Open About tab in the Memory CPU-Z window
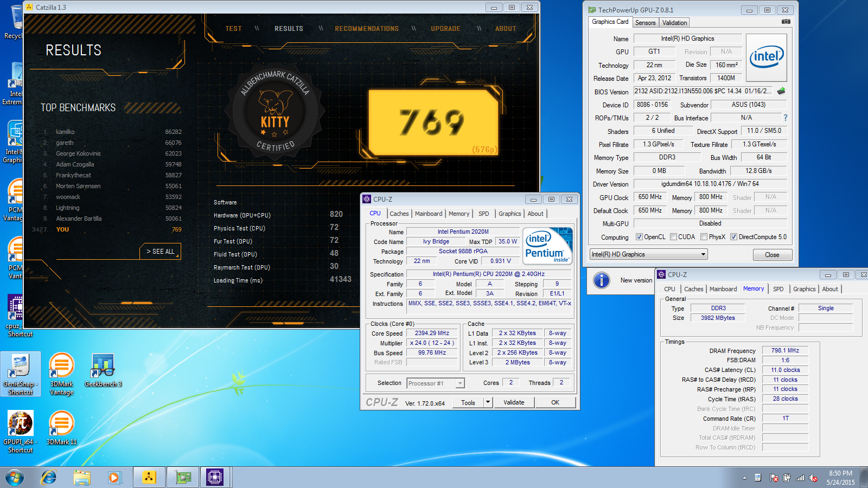This screenshot has width=868, height=488. [830, 289]
